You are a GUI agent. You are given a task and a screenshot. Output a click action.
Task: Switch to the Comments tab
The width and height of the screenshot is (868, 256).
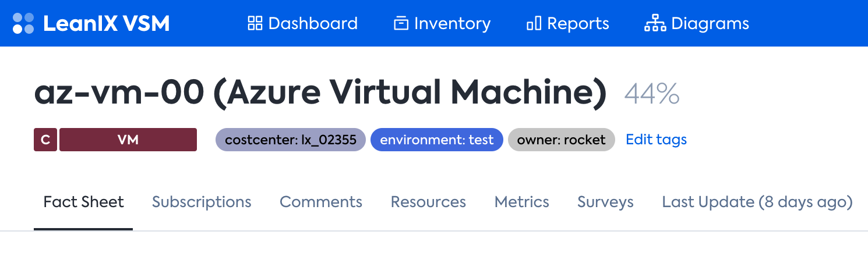click(x=321, y=202)
